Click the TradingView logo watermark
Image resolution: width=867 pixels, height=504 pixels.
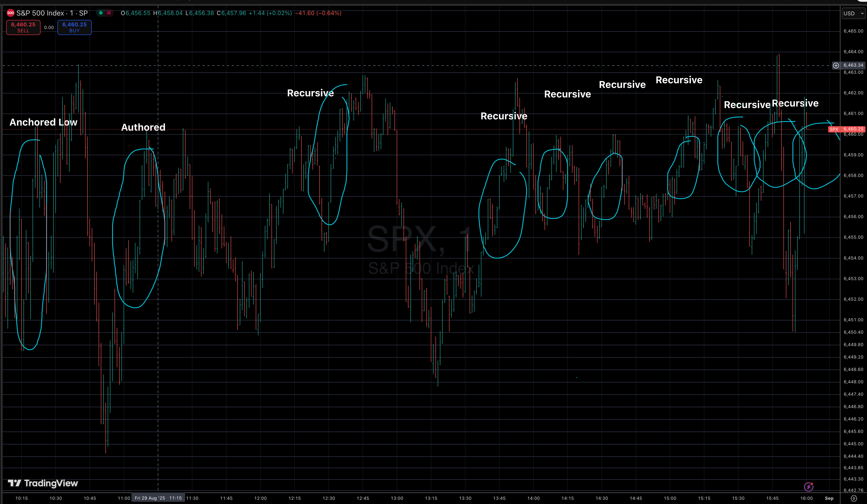[x=43, y=483]
